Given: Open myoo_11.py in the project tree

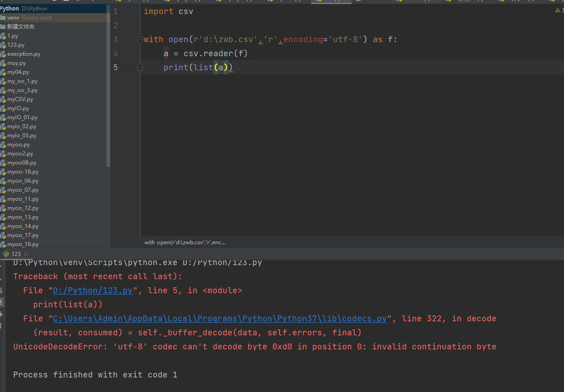Looking at the screenshot, I should click(23, 199).
